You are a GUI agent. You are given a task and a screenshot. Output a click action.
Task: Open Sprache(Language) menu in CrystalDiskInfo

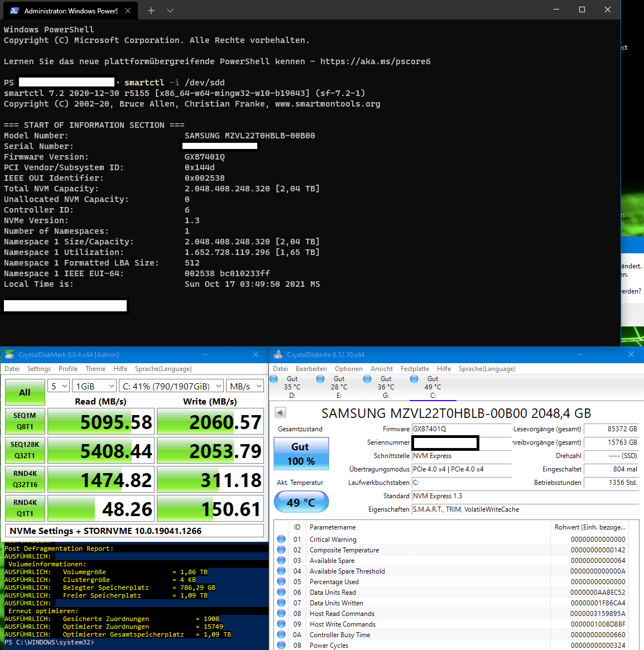tap(487, 369)
